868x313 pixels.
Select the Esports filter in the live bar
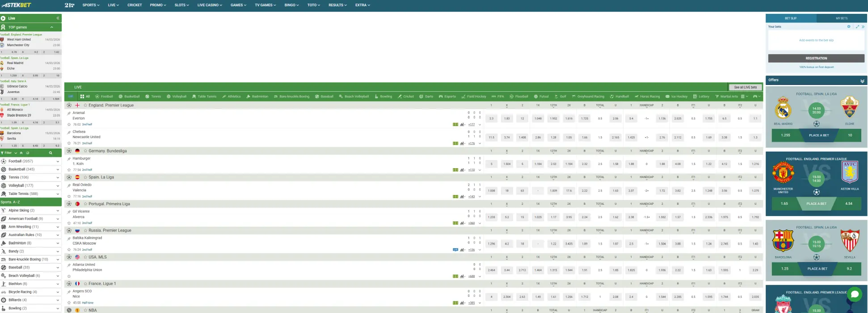click(x=447, y=97)
